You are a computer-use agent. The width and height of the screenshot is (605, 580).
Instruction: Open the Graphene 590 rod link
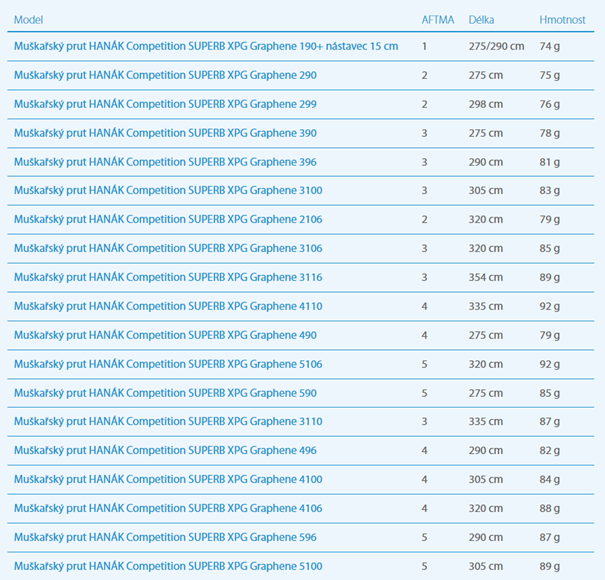(x=165, y=394)
